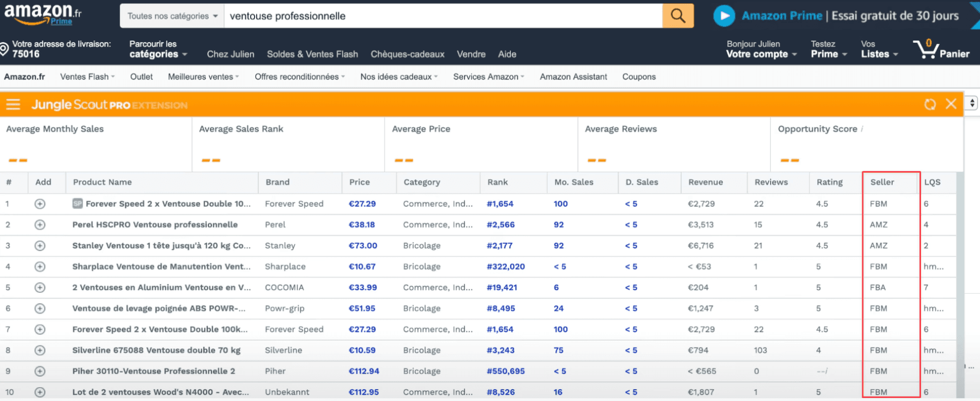Play the Amazon Prime promo video icon

click(724, 16)
